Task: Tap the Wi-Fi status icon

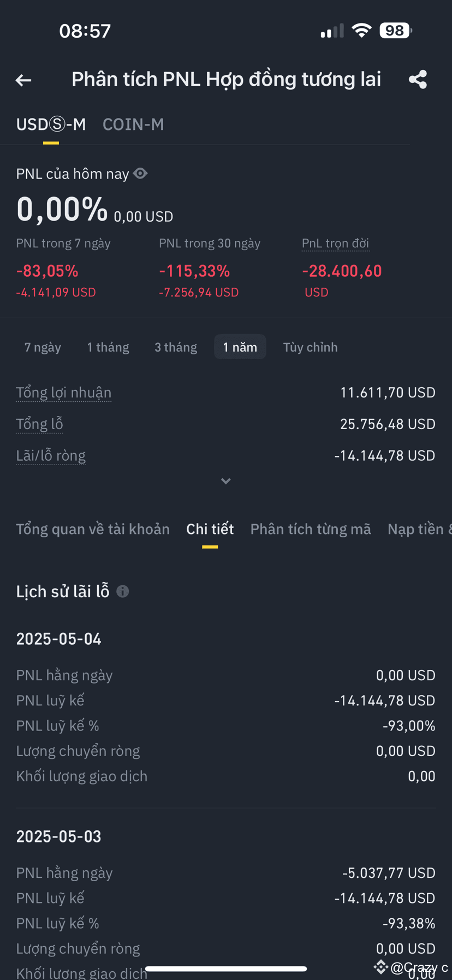Action: tap(361, 31)
